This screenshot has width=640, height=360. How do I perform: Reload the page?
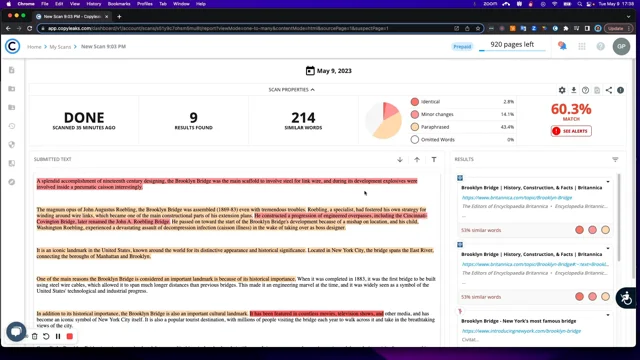click(29, 28)
